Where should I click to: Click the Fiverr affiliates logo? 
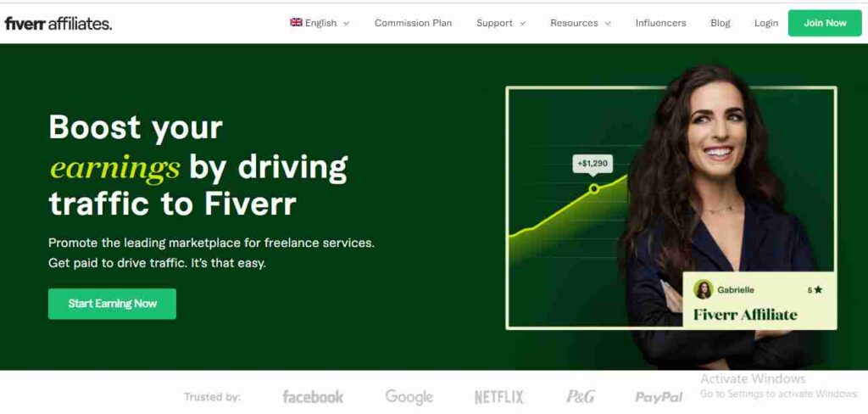(x=58, y=23)
